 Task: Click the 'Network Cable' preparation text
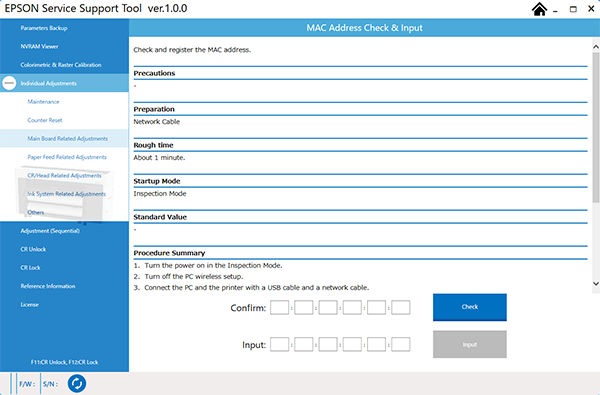click(157, 122)
